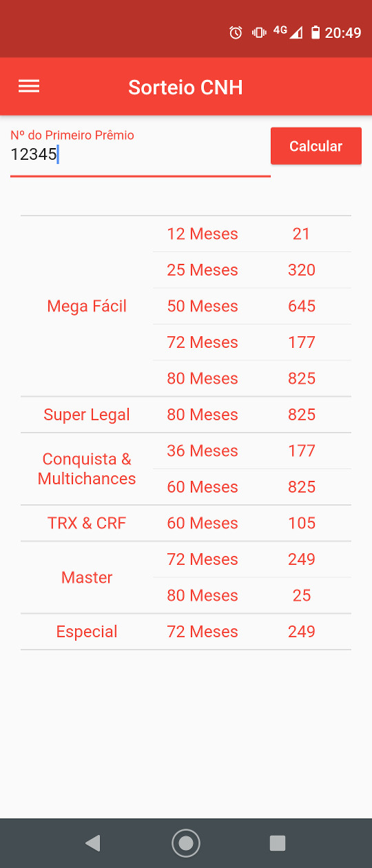Tap the Conquista & Multichances label
372x868 pixels.
click(87, 469)
